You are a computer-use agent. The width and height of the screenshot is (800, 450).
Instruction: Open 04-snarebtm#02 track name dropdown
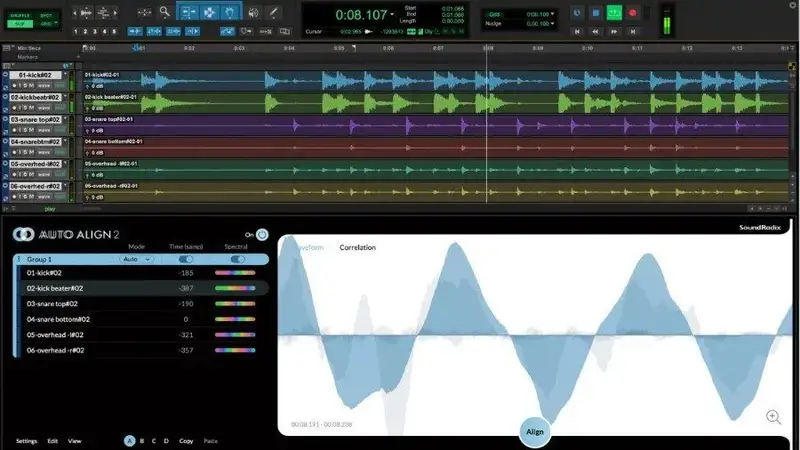(x=65, y=142)
